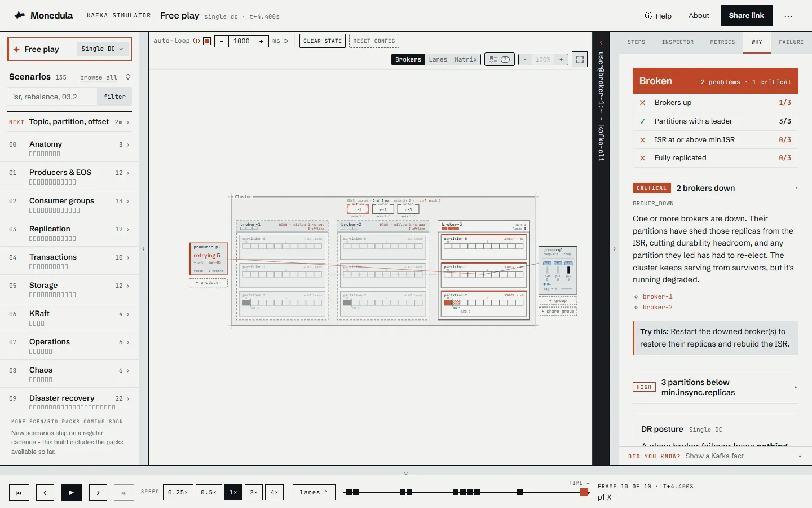
Task: Open Help with the question-mark icon
Action: (x=658, y=16)
